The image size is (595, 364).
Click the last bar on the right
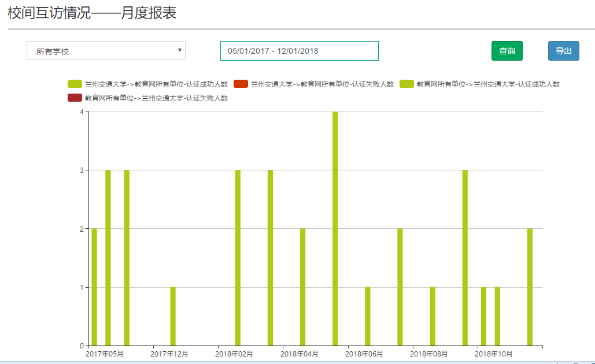click(530, 287)
